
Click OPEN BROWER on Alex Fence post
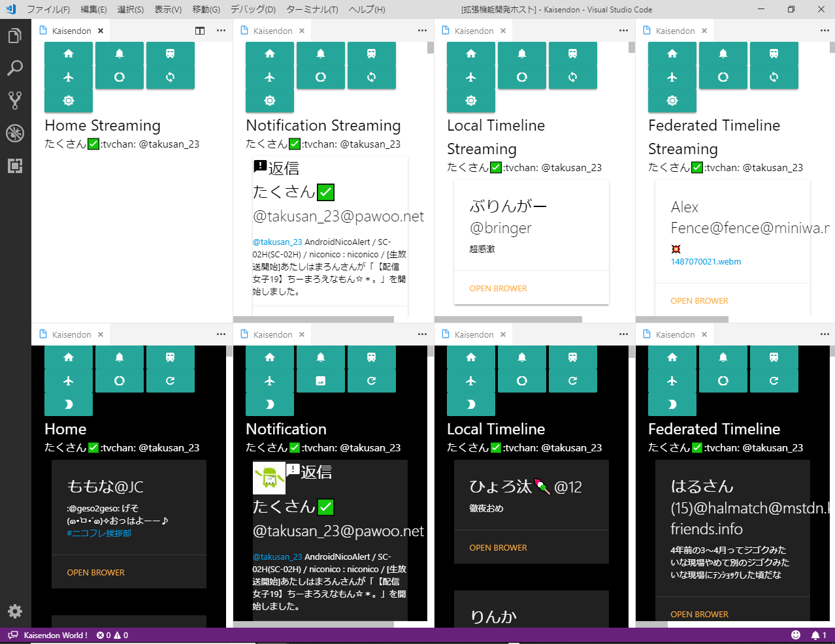point(699,301)
